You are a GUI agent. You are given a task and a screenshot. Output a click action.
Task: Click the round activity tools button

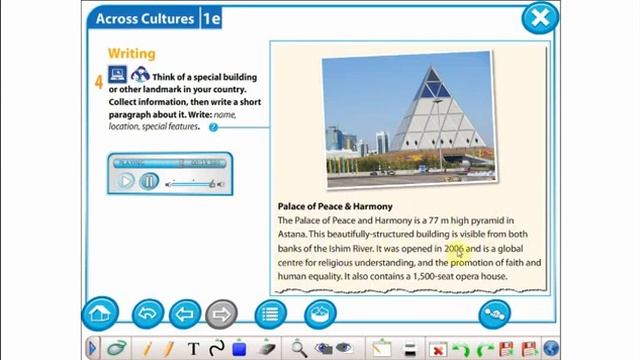coord(320,314)
